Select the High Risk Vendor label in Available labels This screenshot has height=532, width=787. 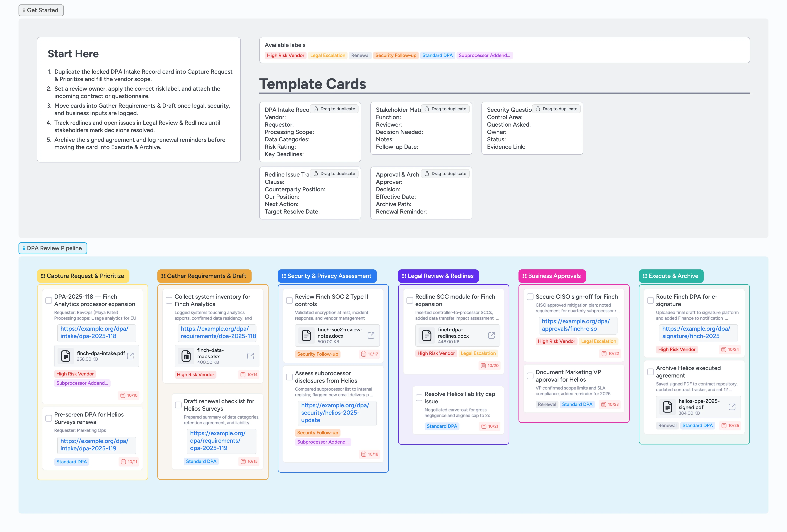286,55
